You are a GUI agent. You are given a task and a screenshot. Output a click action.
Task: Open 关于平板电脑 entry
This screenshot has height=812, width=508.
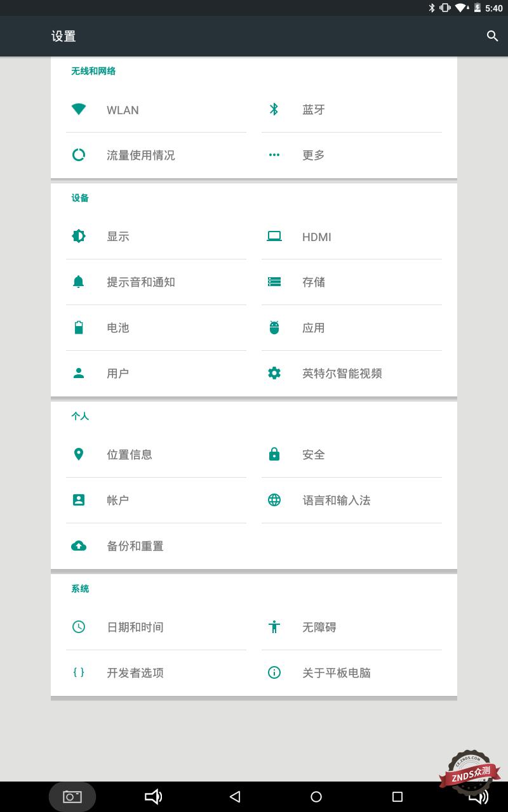(x=337, y=672)
